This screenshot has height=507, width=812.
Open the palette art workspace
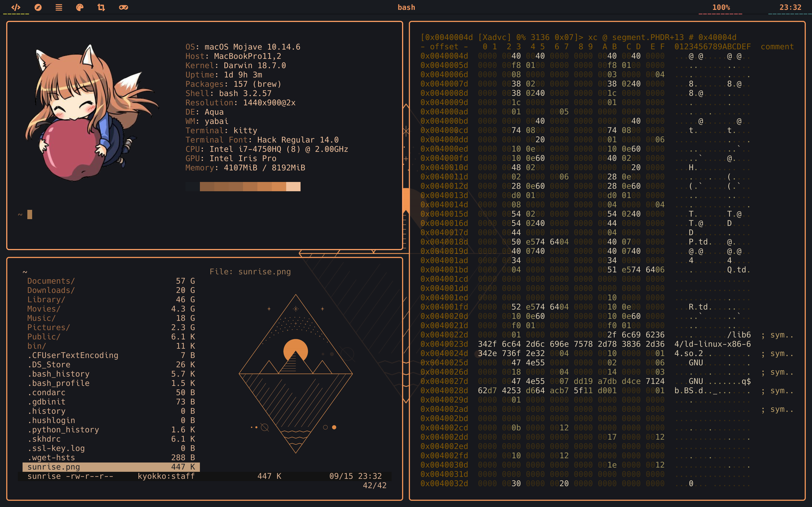pos(80,7)
